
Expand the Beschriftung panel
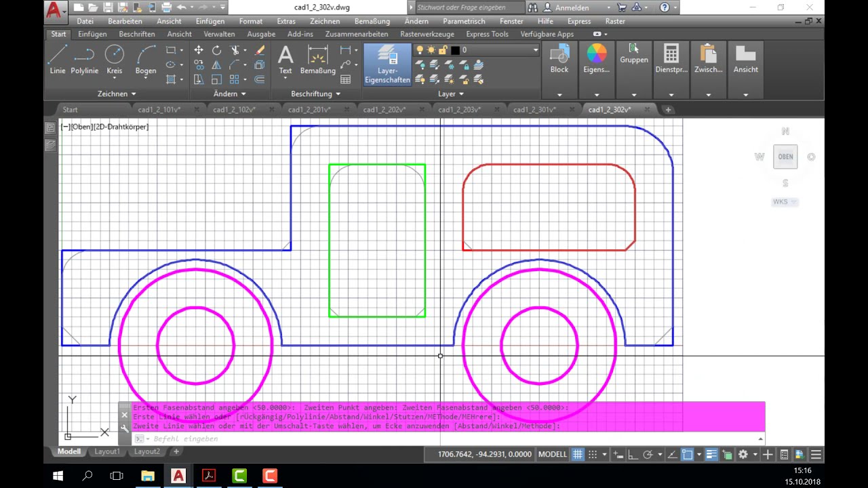tap(316, 94)
